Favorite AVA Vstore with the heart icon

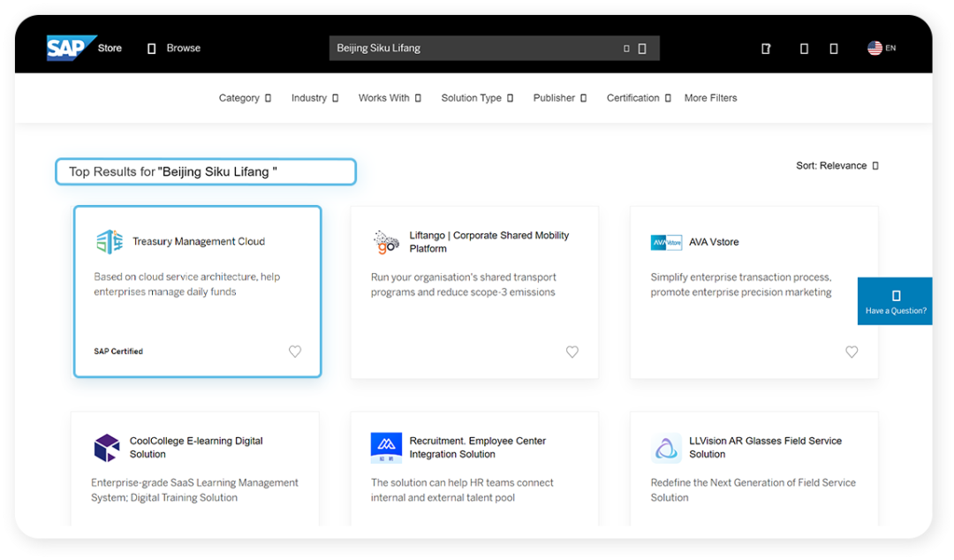point(852,352)
